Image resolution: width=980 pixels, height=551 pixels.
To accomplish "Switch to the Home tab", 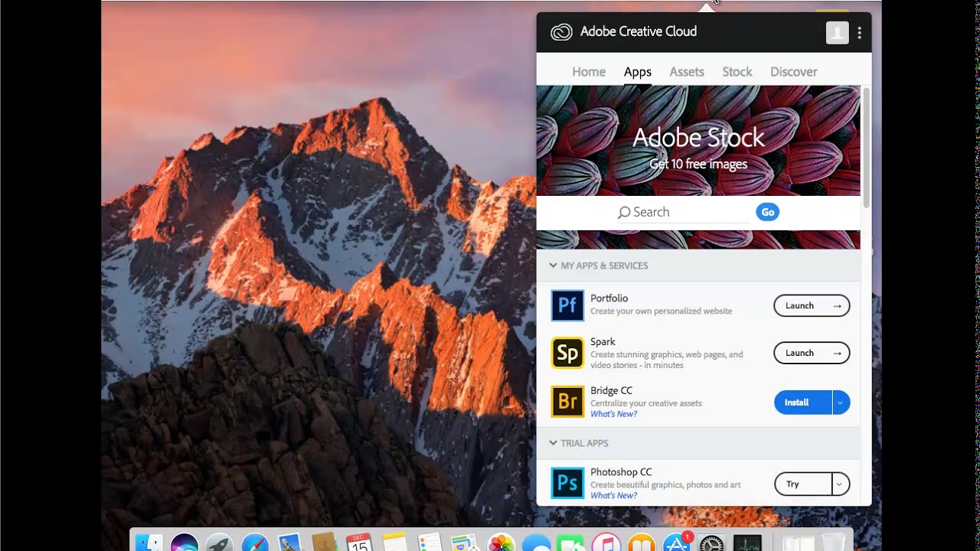I will (x=589, y=72).
